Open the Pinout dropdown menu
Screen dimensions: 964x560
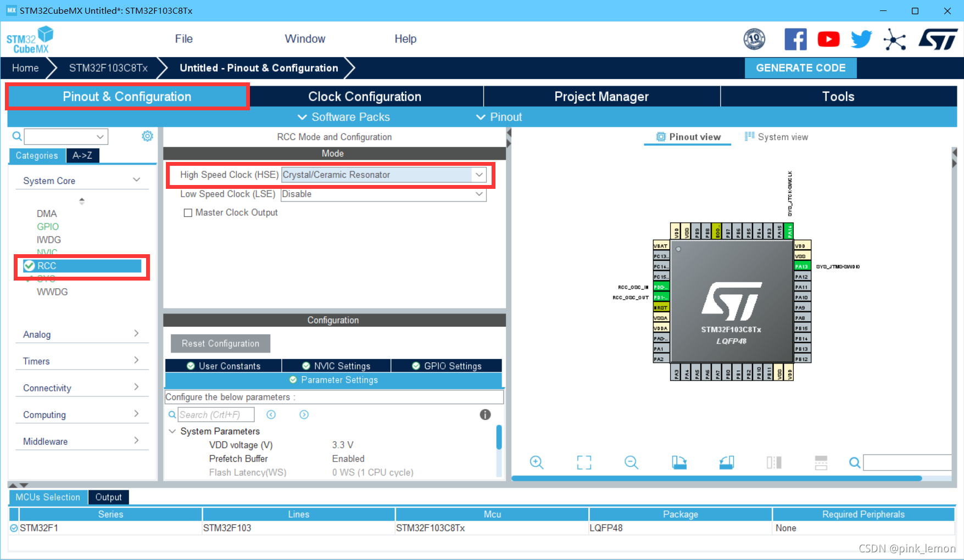coord(499,117)
